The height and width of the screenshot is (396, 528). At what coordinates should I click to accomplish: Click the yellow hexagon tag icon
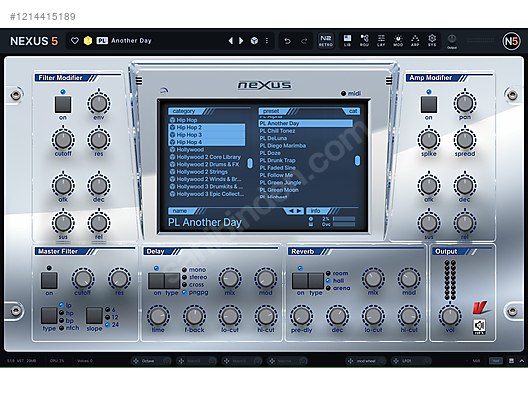pyautogui.click(x=88, y=41)
